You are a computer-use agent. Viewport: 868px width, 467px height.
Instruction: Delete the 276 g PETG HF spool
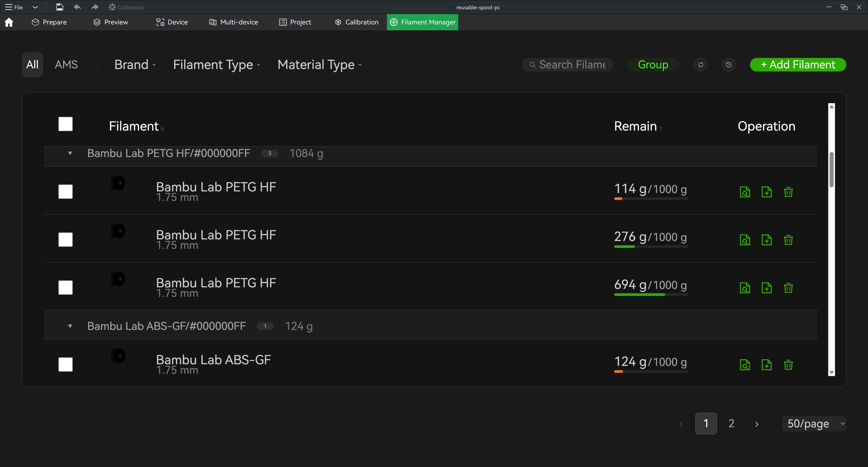tap(788, 240)
